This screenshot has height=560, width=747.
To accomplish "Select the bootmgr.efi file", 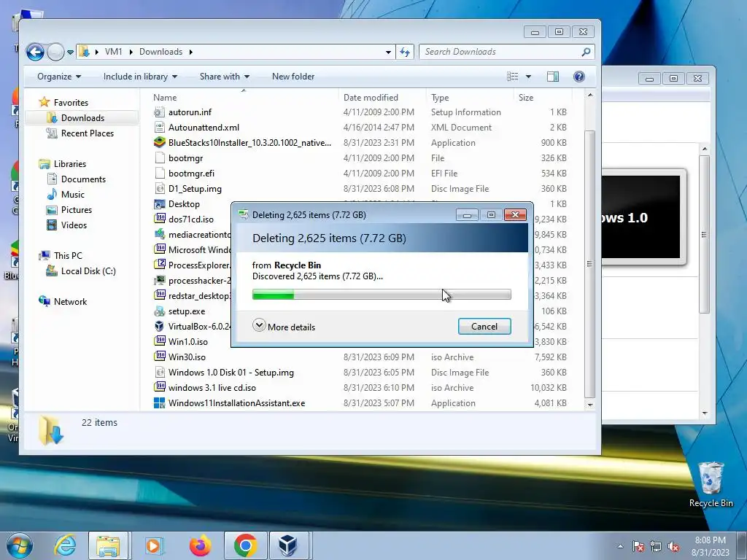I will 191,174.
